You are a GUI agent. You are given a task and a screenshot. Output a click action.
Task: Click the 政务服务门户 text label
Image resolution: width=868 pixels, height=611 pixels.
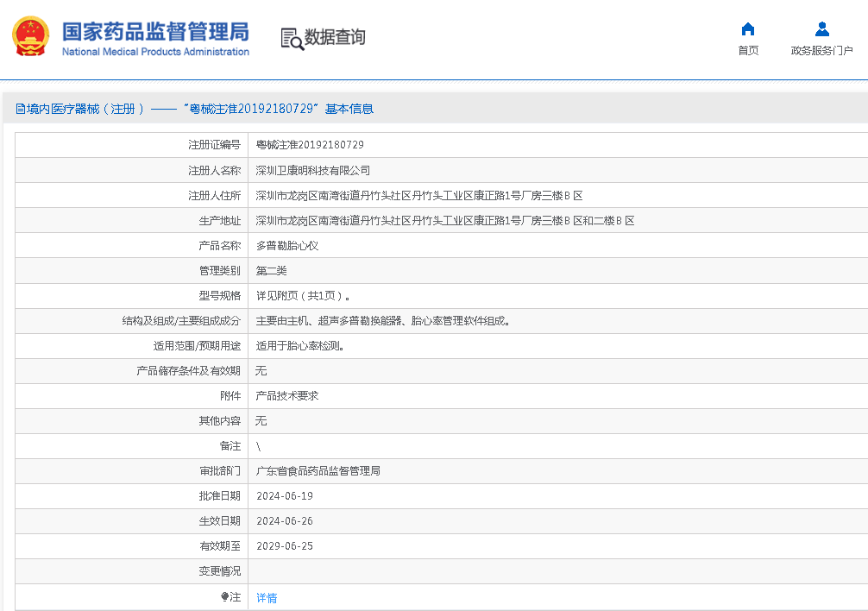[821, 51]
